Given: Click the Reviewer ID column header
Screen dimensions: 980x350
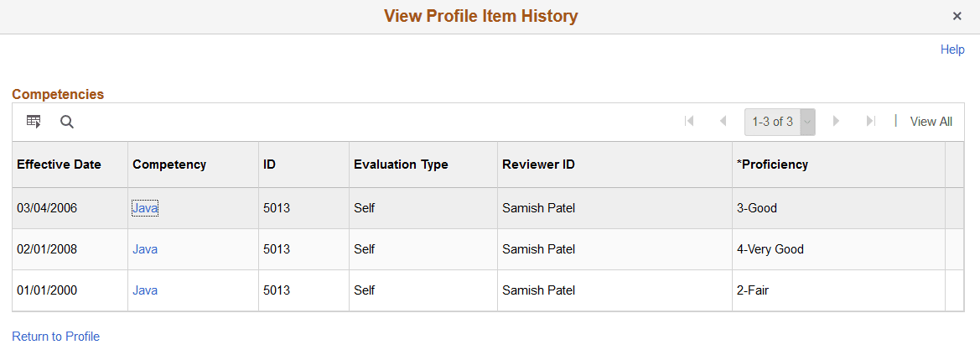Looking at the screenshot, I should pos(538,165).
